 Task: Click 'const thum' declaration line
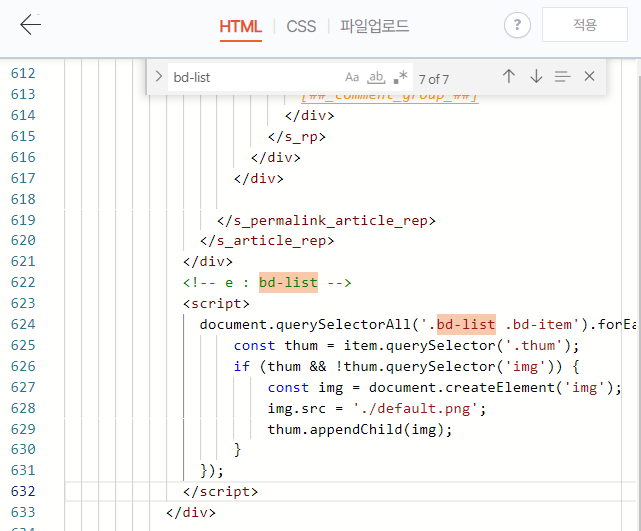point(406,345)
